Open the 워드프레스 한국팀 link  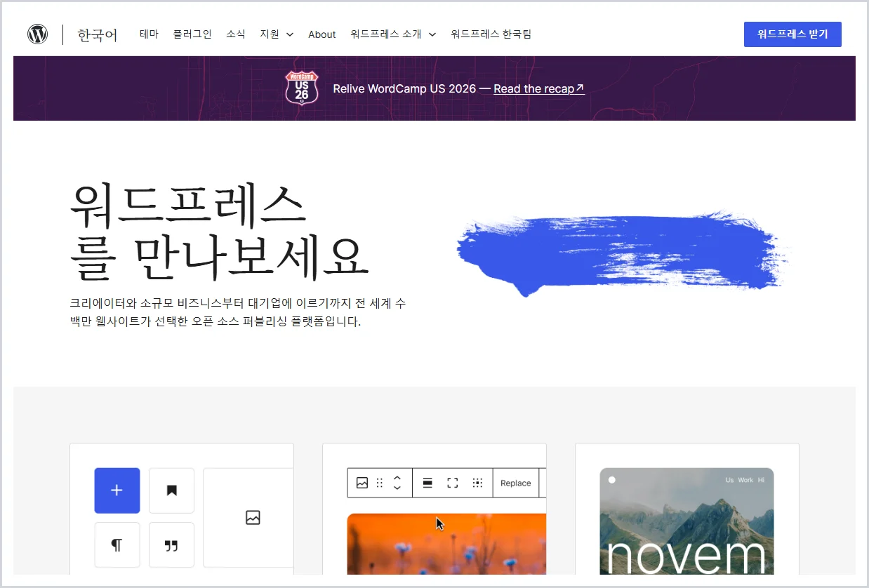click(491, 34)
